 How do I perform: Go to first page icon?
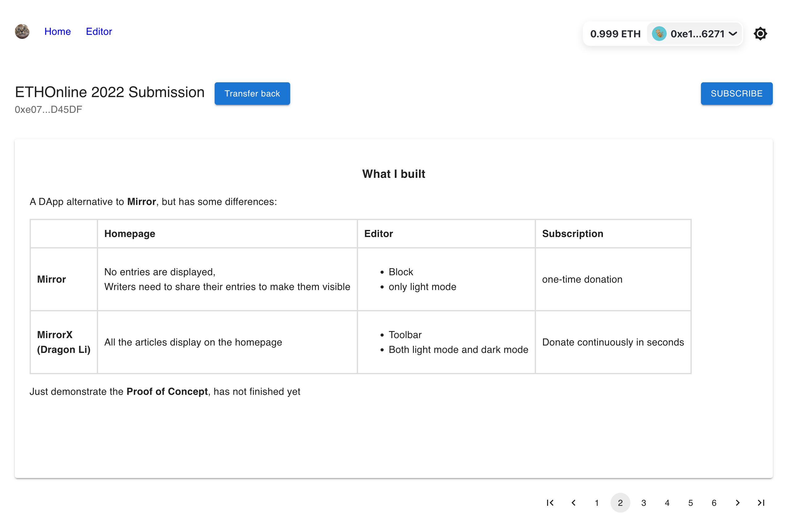550,503
